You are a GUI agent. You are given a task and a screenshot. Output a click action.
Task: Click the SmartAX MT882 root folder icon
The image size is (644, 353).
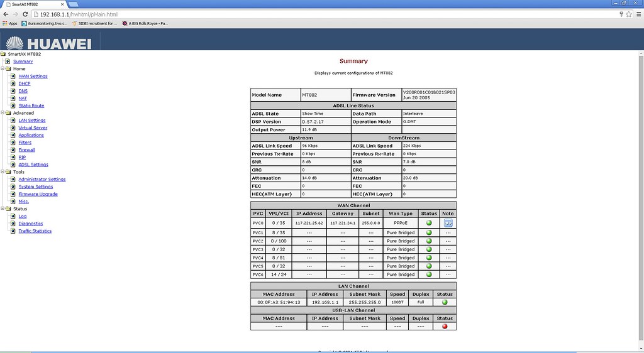point(3,54)
